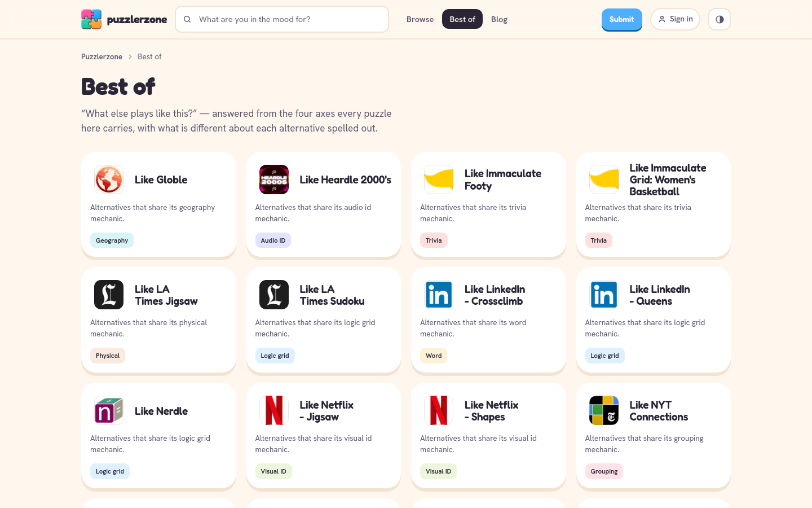This screenshot has height=508, width=812.
Task: Click the Puzzlerzone breadcrumb link
Action: coord(101,56)
